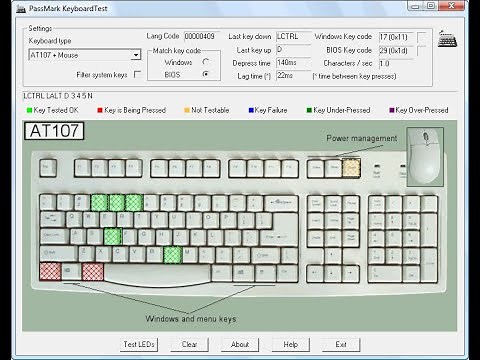Select the BIOS match key code option
The width and height of the screenshot is (480, 360).
click(x=206, y=74)
